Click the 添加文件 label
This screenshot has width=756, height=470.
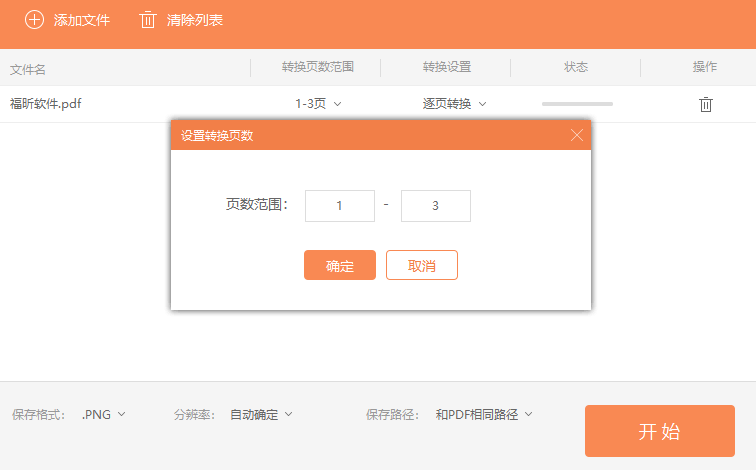point(81,20)
